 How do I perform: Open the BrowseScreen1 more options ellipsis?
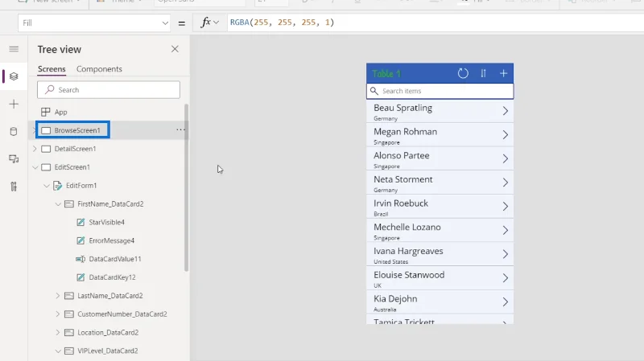point(180,129)
